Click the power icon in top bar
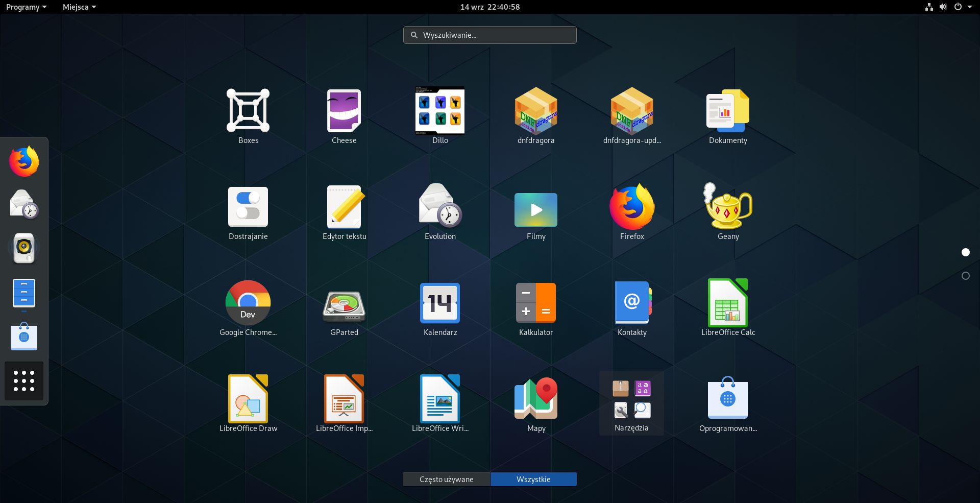The image size is (980, 503). pos(958,7)
